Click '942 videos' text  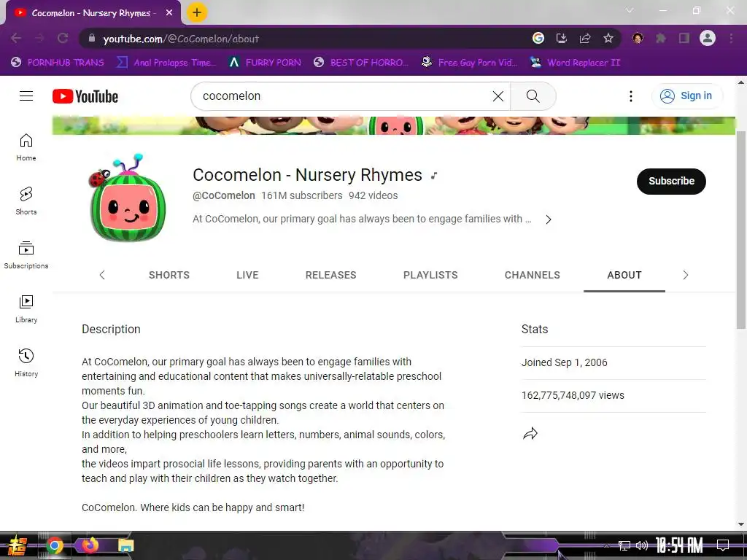click(373, 195)
